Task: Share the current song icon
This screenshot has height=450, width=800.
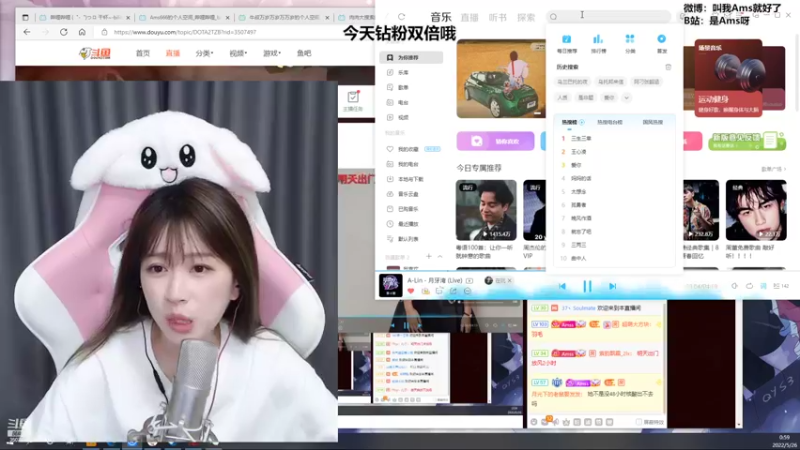Action: [x=453, y=291]
